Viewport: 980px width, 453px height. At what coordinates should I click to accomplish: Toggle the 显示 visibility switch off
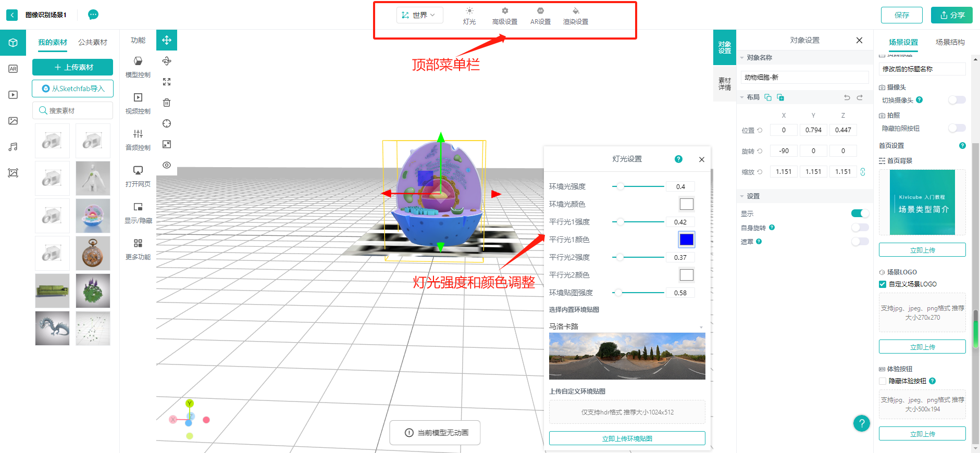click(x=859, y=213)
